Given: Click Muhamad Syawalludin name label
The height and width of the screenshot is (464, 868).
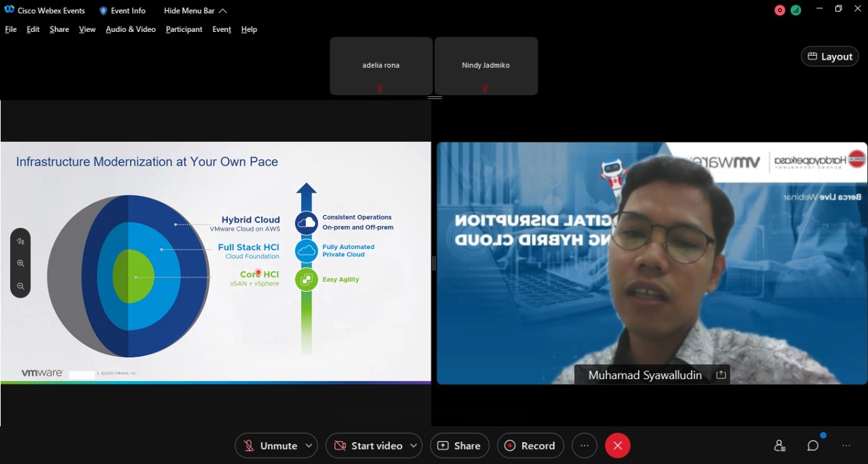Looking at the screenshot, I should (645, 374).
